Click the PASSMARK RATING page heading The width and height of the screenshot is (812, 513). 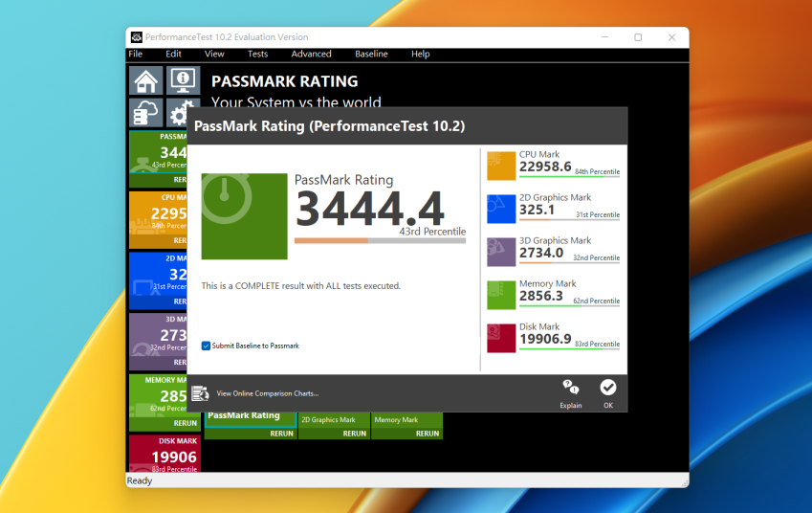[x=284, y=81]
